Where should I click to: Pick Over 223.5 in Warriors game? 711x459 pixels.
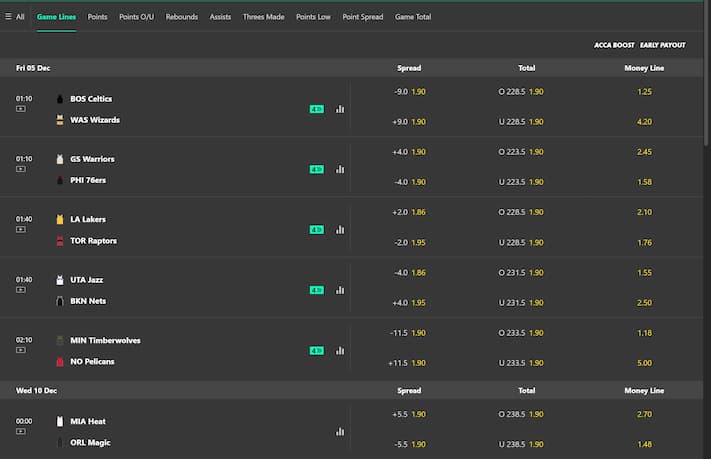521,152
